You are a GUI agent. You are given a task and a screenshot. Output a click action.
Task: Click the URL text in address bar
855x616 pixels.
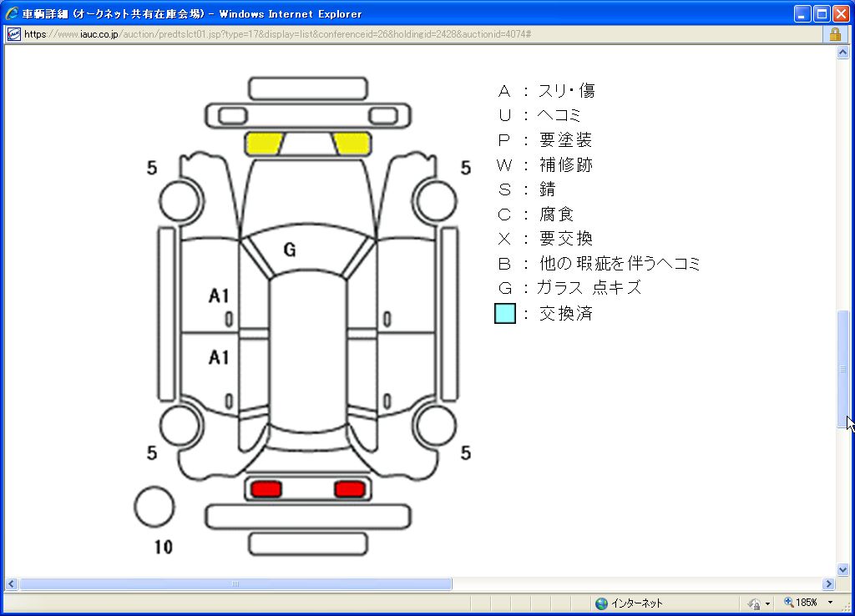(276, 34)
